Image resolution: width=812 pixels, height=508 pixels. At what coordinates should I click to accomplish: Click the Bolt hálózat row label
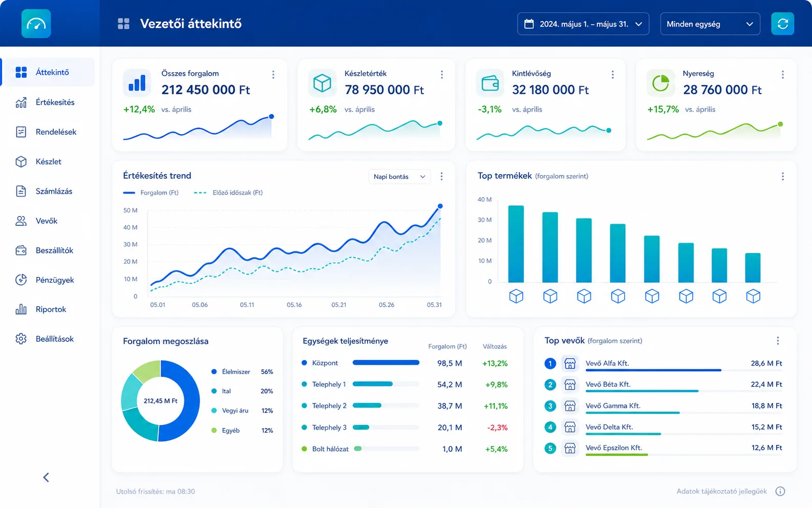click(x=330, y=449)
